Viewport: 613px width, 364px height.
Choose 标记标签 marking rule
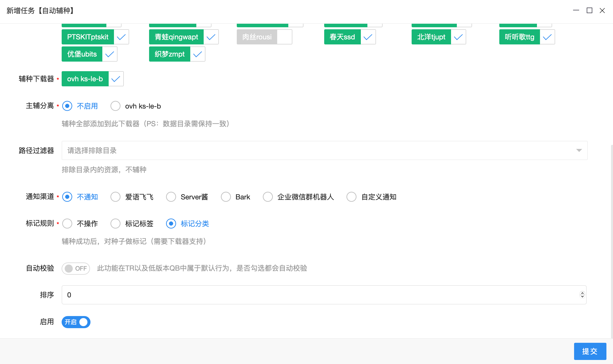pos(115,224)
